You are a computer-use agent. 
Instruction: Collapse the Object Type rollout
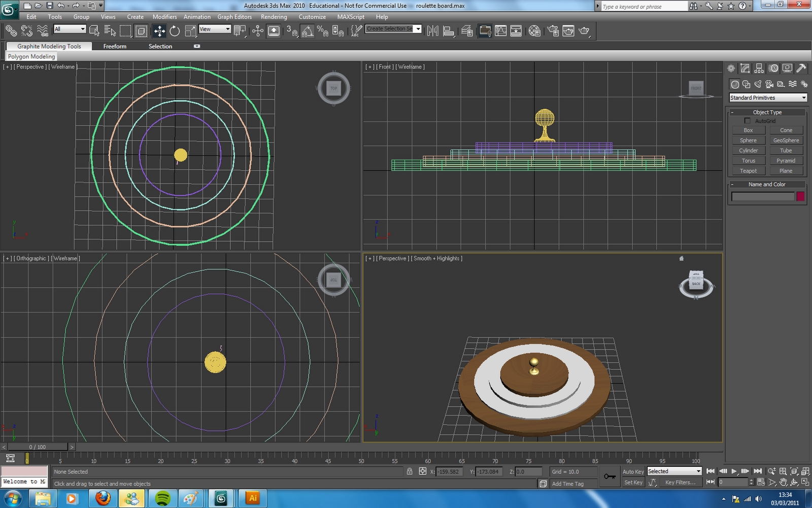point(767,112)
